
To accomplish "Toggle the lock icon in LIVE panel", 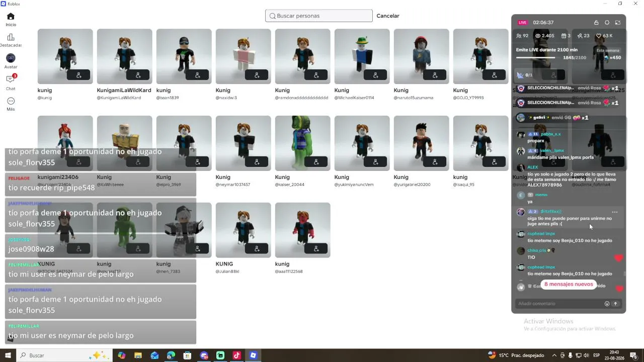I will [596, 23].
